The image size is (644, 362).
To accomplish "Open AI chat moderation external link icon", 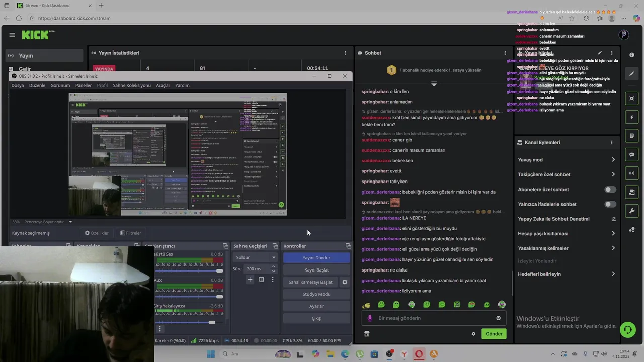I will [x=613, y=219].
